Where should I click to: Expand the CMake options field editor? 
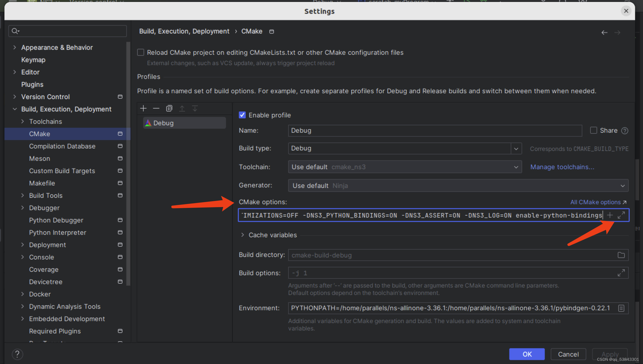click(x=621, y=215)
